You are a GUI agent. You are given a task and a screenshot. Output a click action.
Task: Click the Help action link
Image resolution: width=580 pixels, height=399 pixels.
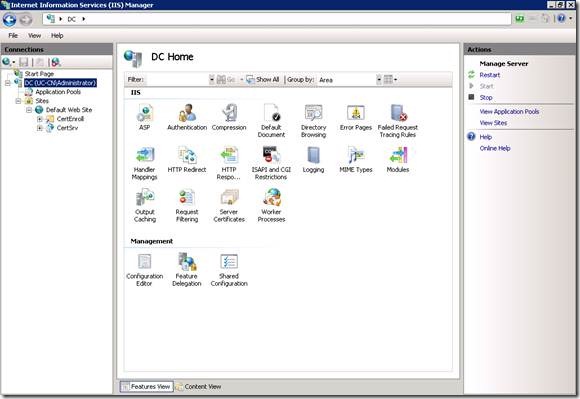485,137
